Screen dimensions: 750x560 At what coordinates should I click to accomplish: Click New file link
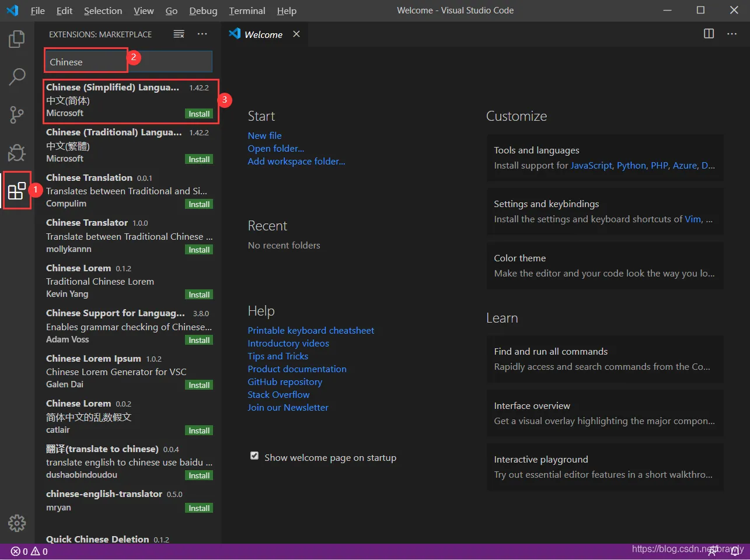[264, 135]
